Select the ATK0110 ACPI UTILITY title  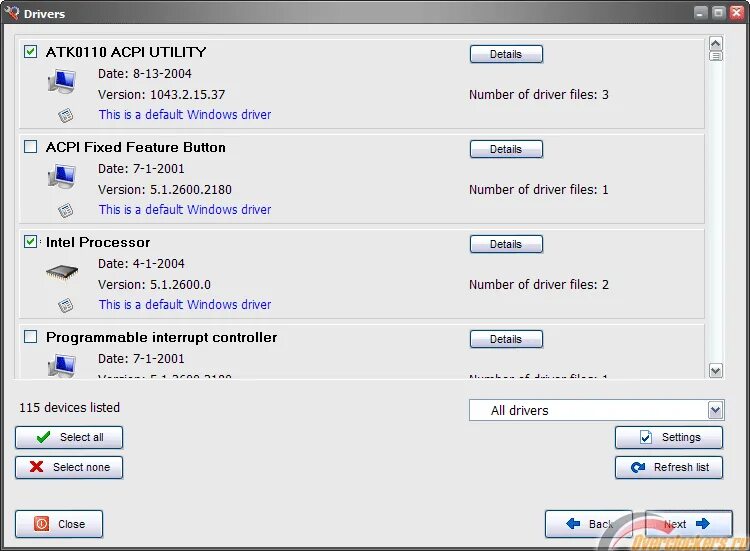click(126, 52)
